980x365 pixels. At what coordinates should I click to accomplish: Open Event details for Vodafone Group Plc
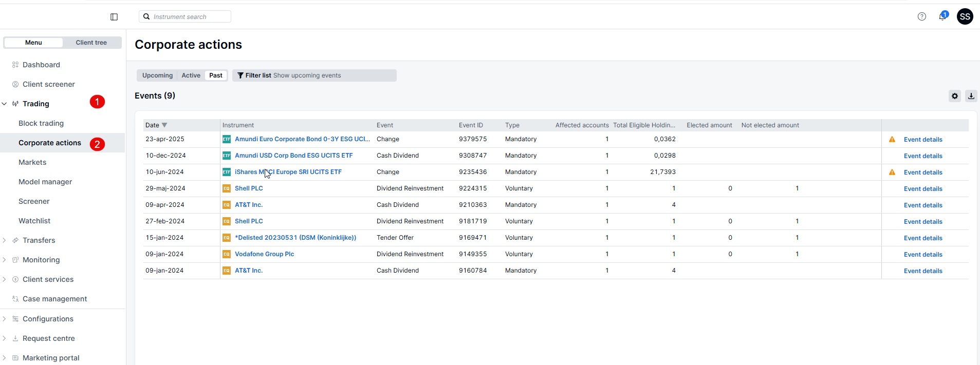[922, 255]
